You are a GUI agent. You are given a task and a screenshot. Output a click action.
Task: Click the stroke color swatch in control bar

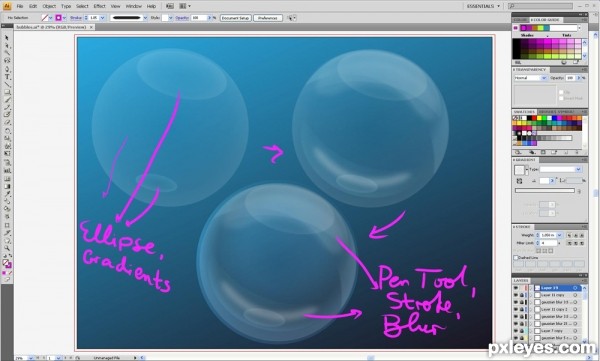(58, 18)
